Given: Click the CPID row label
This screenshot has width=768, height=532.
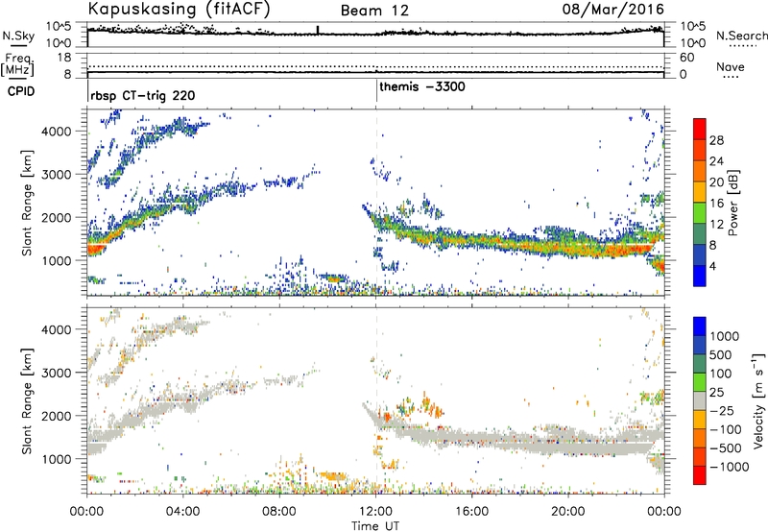Looking at the screenshot, I should pyautogui.click(x=21, y=91).
